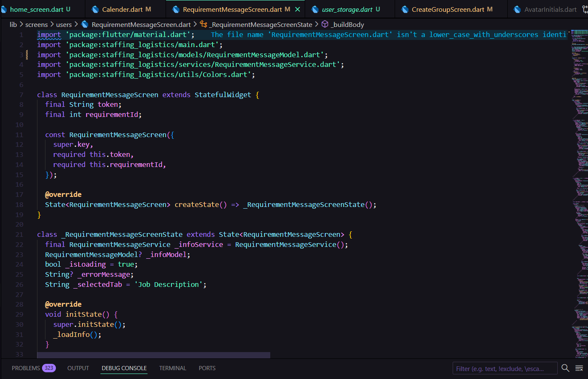Click the Dart icon on user_storage.dart tab
The image size is (588, 379).
[315, 9]
